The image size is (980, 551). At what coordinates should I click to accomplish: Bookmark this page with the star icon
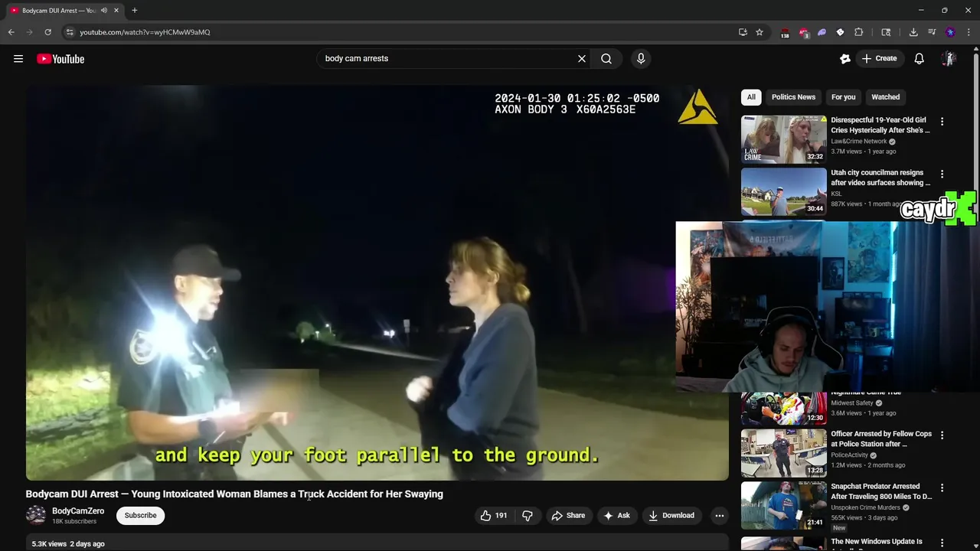click(x=759, y=32)
